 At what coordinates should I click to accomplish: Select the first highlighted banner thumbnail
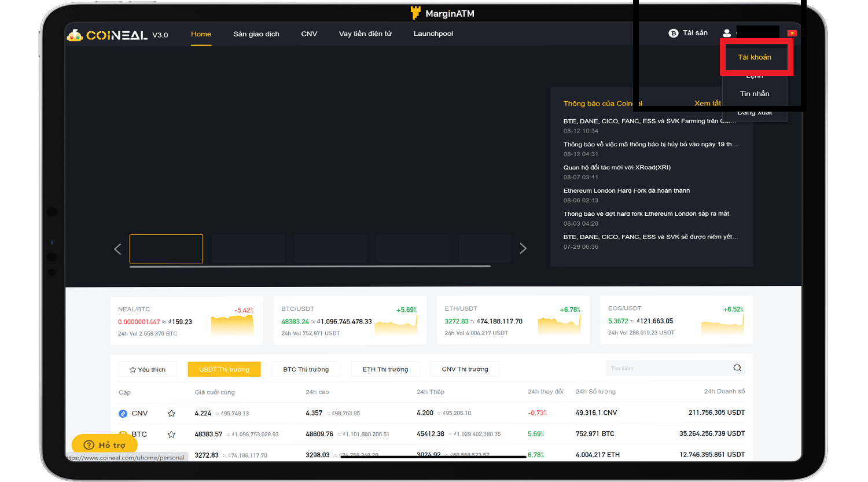point(166,249)
